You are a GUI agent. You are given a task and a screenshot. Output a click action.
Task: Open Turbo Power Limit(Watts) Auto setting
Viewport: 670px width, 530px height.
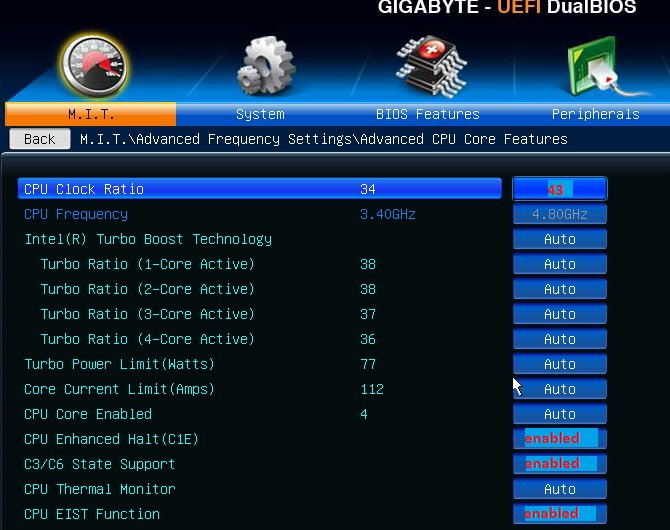(560, 364)
